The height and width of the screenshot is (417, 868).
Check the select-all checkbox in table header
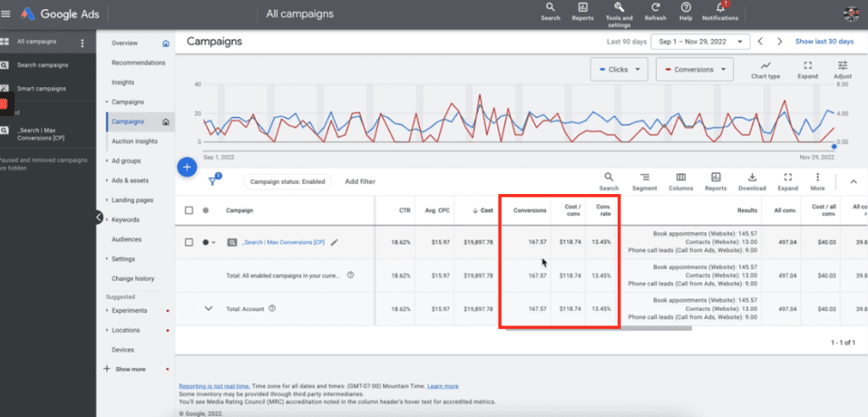click(189, 210)
